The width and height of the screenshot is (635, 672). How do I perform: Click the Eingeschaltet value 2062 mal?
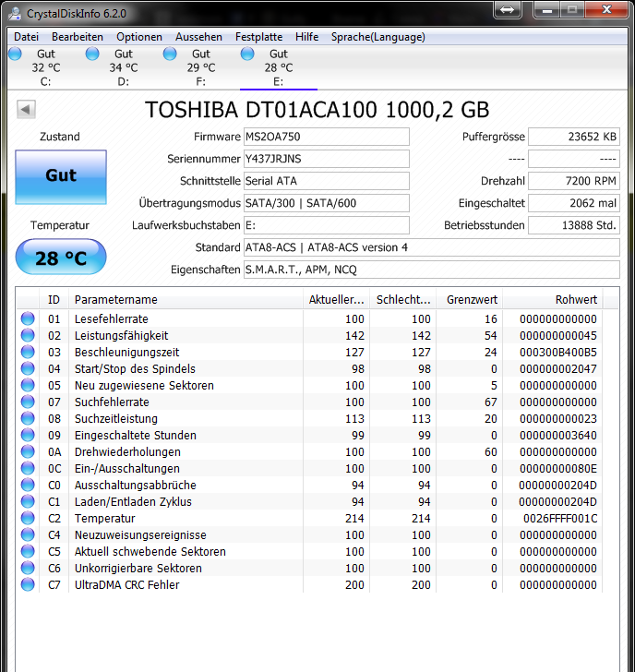click(574, 203)
